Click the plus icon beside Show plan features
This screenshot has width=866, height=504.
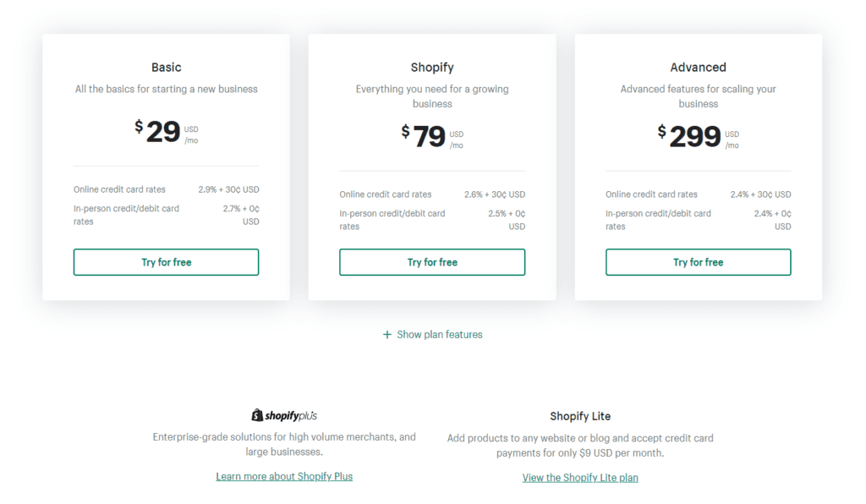click(x=386, y=334)
